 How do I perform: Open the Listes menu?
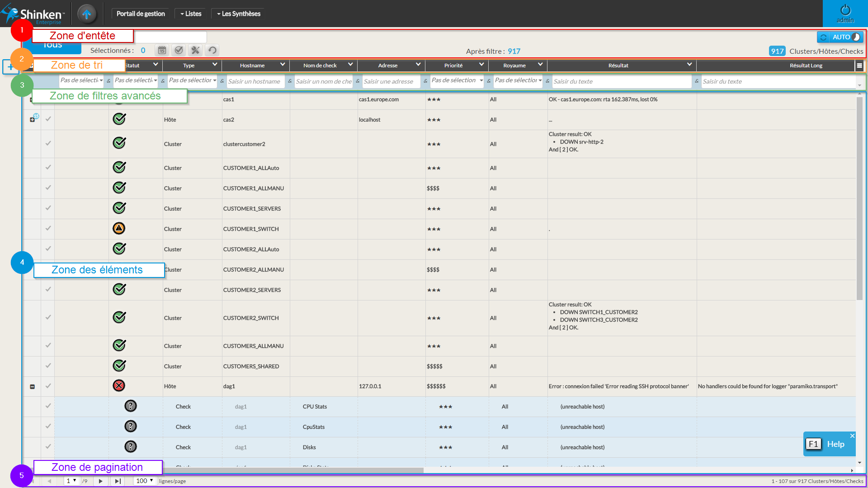pyautogui.click(x=191, y=14)
